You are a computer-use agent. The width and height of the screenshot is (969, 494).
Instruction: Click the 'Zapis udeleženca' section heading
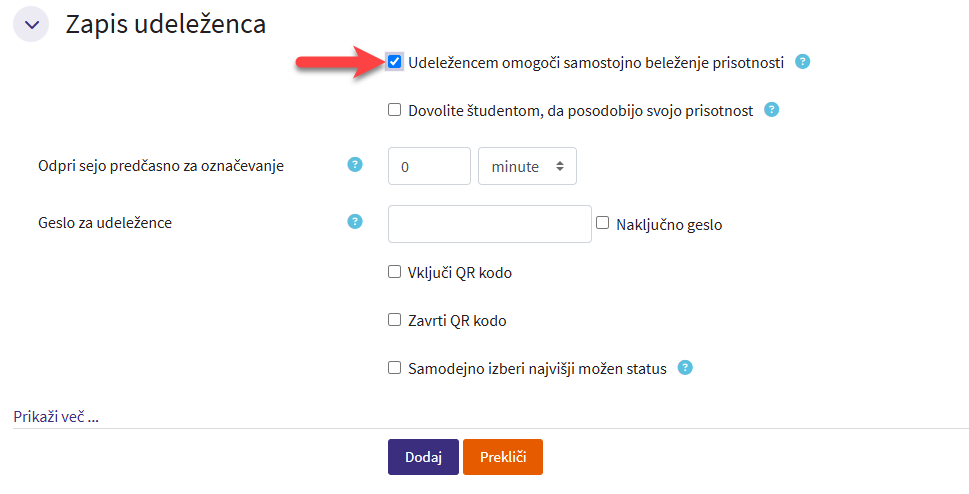pos(166,25)
